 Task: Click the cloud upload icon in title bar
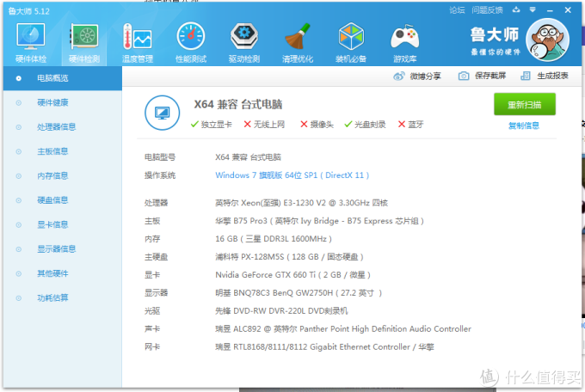(x=516, y=9)
